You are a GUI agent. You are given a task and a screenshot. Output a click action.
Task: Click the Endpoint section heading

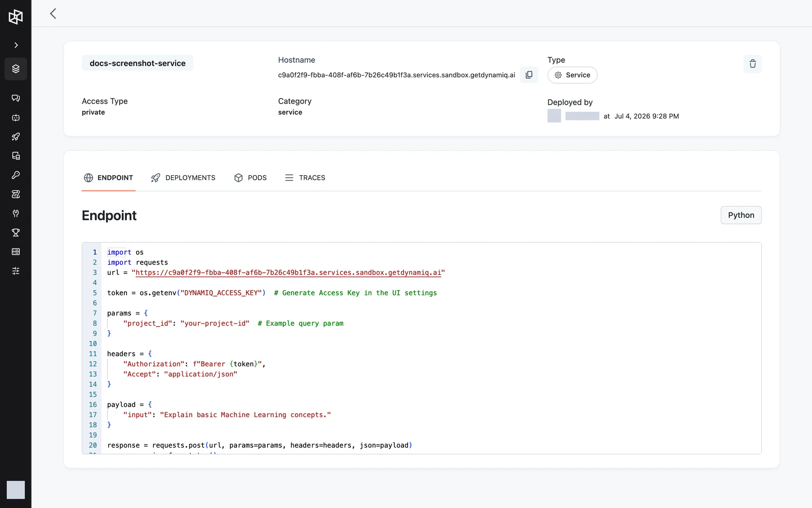[109, 215]
